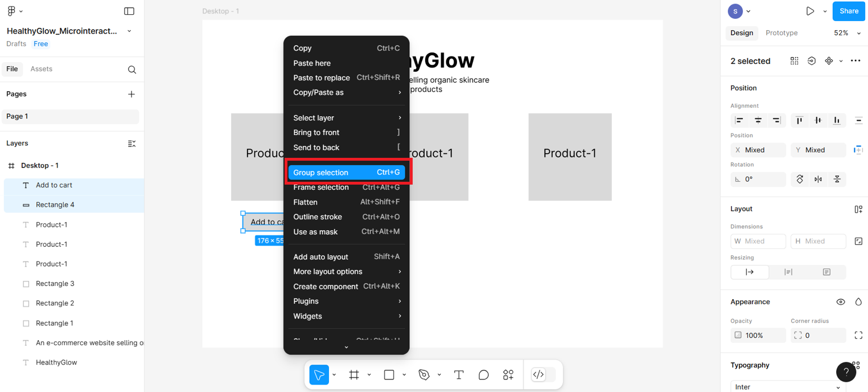Toggle the left sidebar panel icon

click(x=129, y=11)
